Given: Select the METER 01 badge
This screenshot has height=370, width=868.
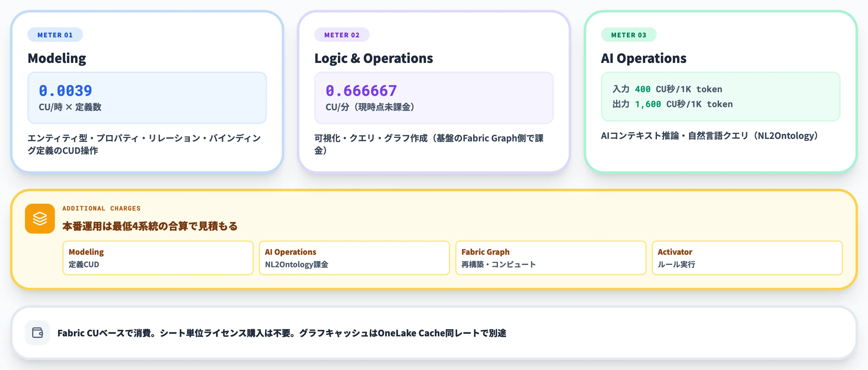Looking at the screenshot, I should 55,34.
